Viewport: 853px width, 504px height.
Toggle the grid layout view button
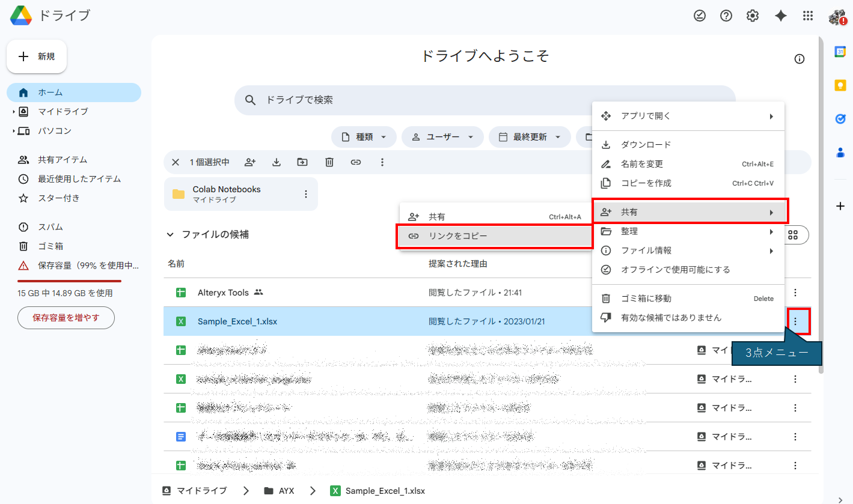pos(793,235)
